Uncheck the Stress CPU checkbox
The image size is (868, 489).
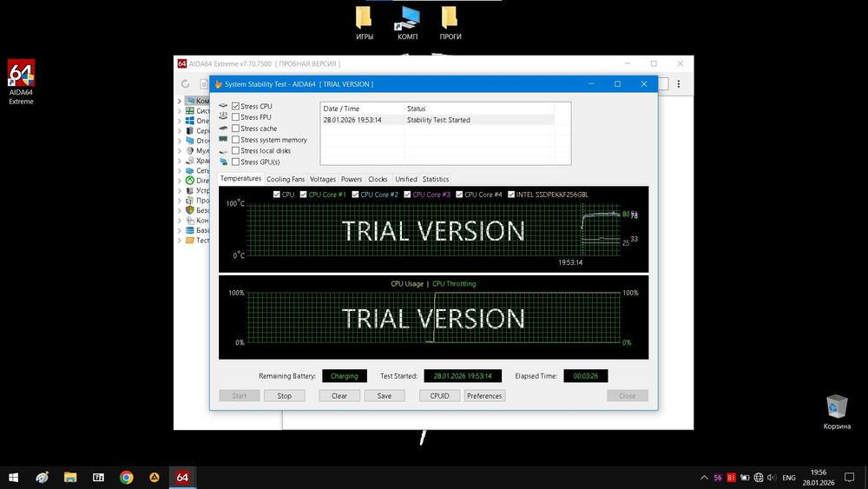coord(236,106)
